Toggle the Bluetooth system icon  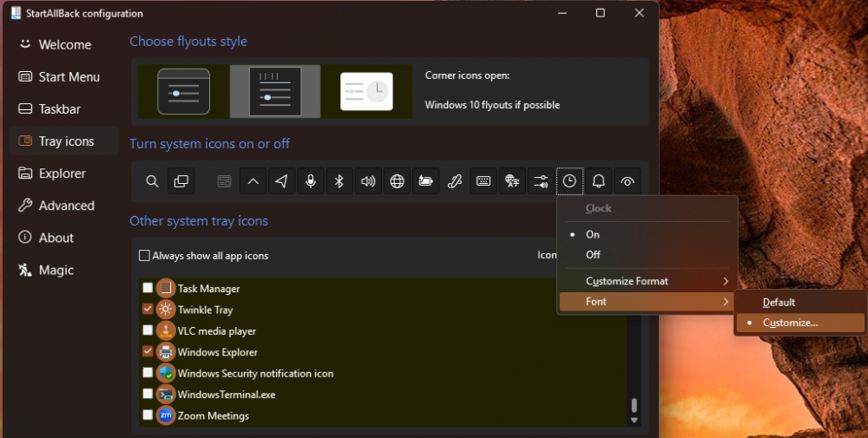(x=340, y=181)
